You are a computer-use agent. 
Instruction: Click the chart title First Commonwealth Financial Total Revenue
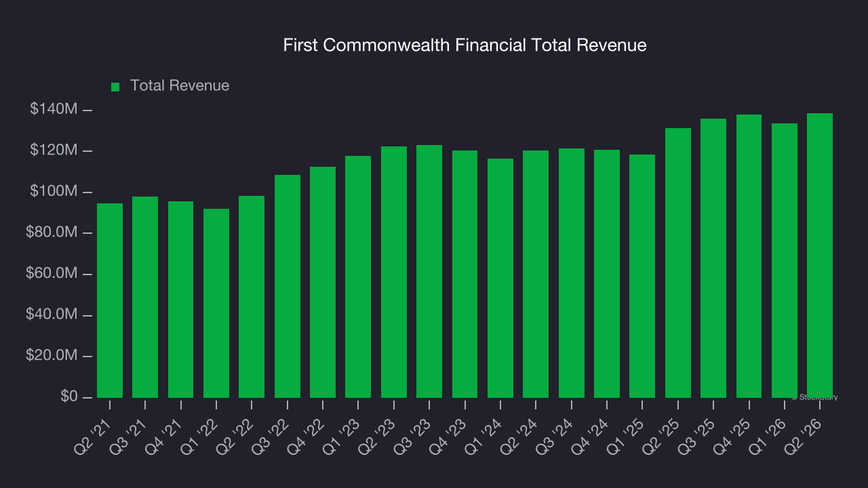[x=465, y=45]
